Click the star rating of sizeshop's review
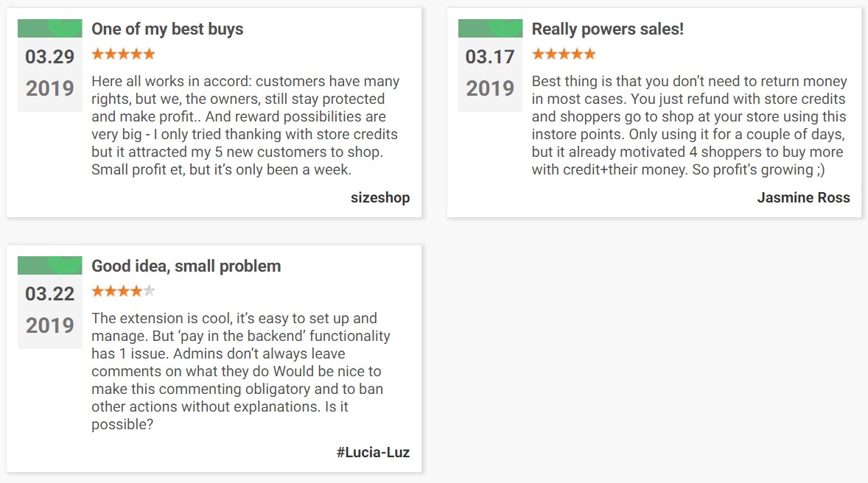 tap(123, 54)
